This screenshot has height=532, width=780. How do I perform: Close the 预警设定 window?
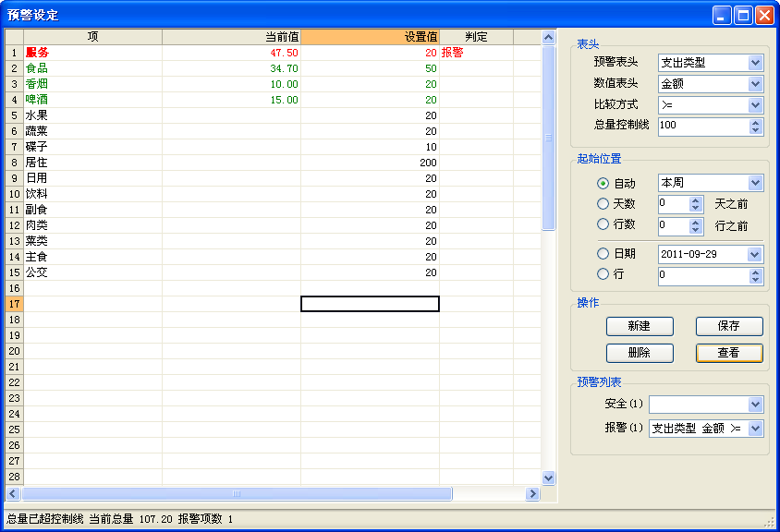tap(764, 16)
